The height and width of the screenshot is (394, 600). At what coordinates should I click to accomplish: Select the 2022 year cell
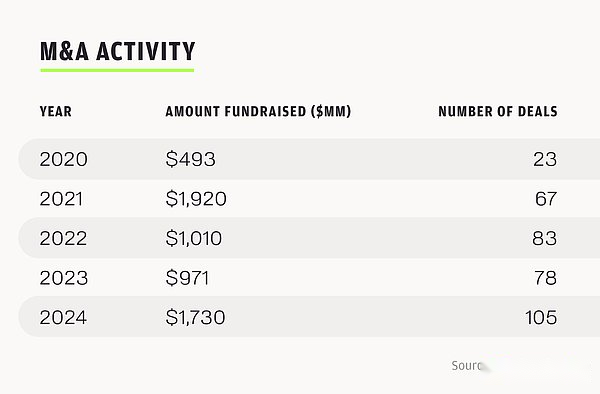click(x=63, y=238)
